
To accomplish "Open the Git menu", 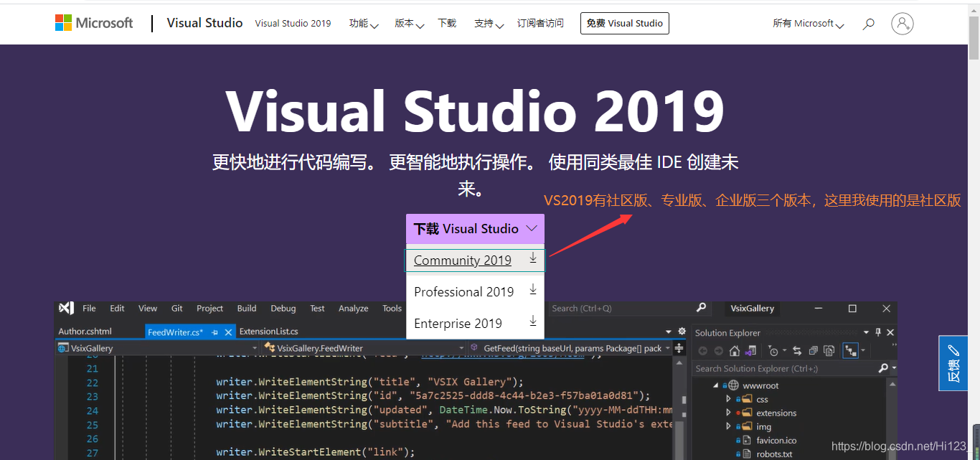I will pyautogui.click(x=177, y=308).
